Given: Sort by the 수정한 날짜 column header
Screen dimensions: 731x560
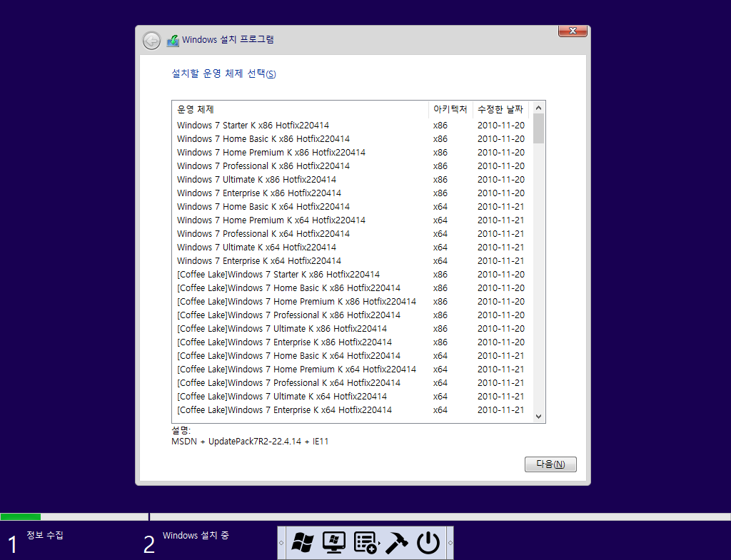Looking at the screenshot, I should [x=501, y=109].
